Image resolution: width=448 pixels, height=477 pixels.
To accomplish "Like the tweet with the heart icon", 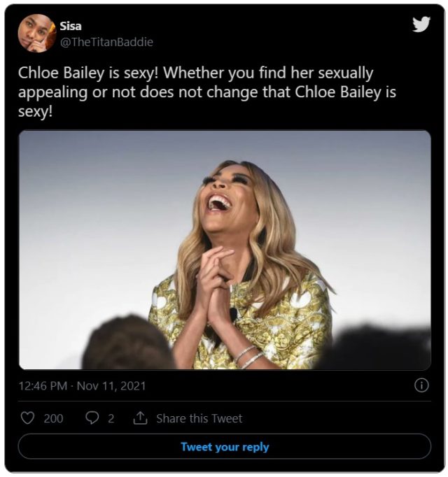I will 28,418.
